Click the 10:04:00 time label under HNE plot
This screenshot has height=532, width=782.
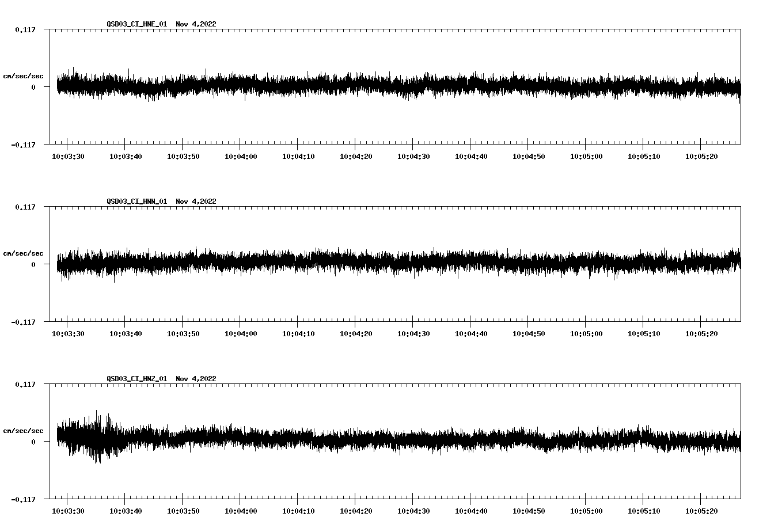(241, 157)
